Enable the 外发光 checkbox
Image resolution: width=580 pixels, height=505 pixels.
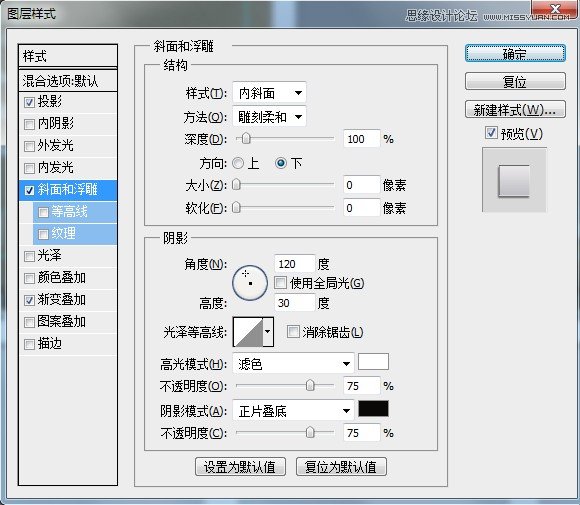click(x=29, y=146)
